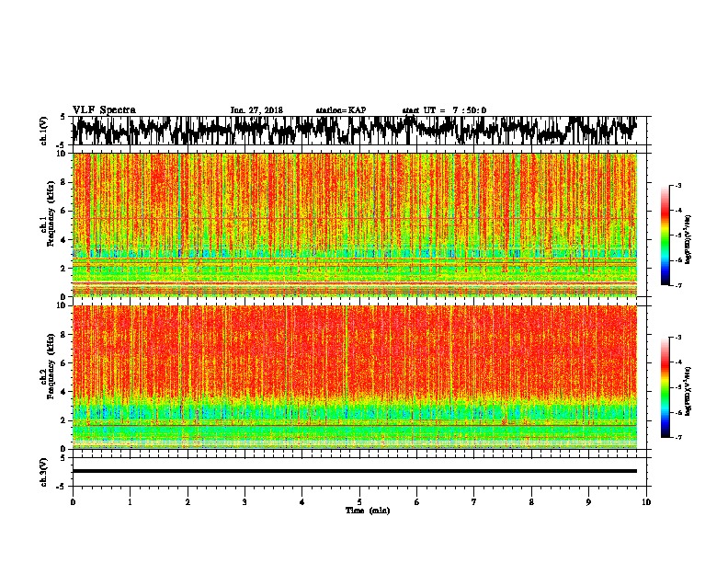728x563 pixels.
Task: Click the "-7" label on ch.2 color scale
Action: click(678, 437)
